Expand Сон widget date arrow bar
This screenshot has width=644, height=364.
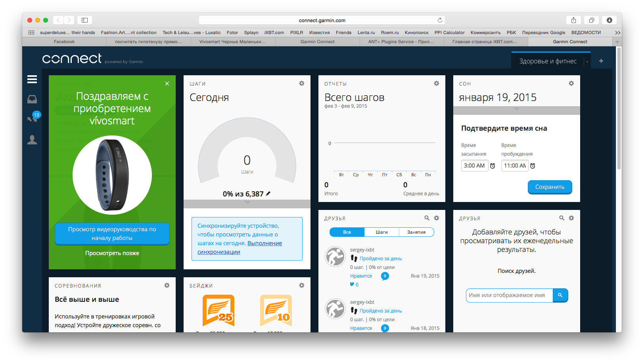(x=516, y=110)
